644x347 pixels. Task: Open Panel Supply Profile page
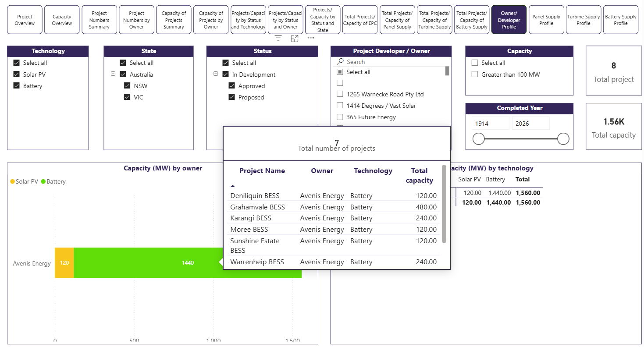546,20
